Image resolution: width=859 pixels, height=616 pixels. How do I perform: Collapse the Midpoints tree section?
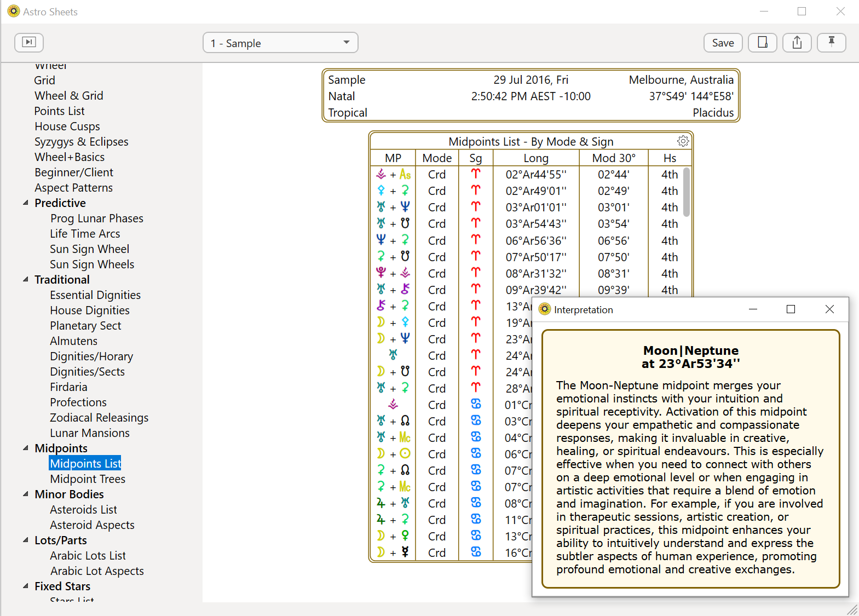coord(26,448)
